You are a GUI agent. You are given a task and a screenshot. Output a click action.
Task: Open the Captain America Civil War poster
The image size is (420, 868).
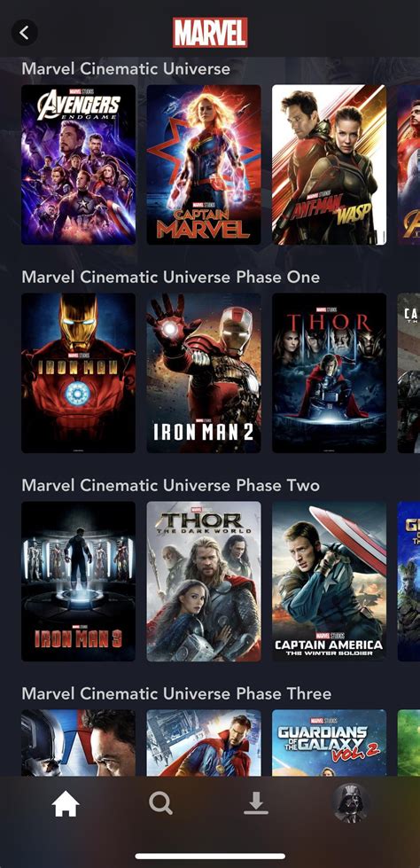pyautogui.click(x=79, y=743)
